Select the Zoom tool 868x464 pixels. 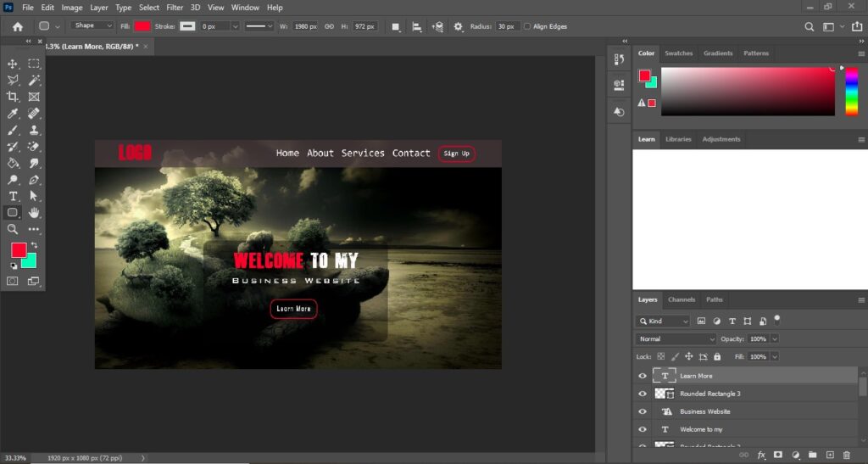pos(12,229)
